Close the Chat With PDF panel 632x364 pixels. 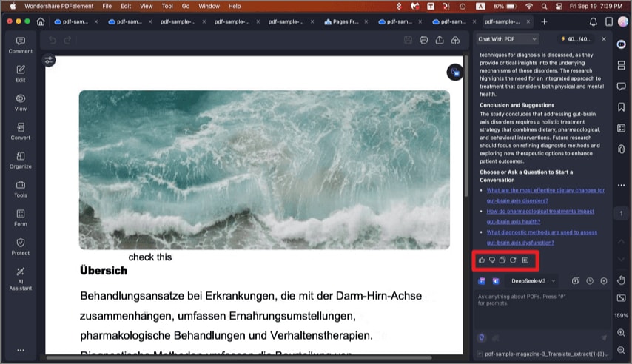604,39
